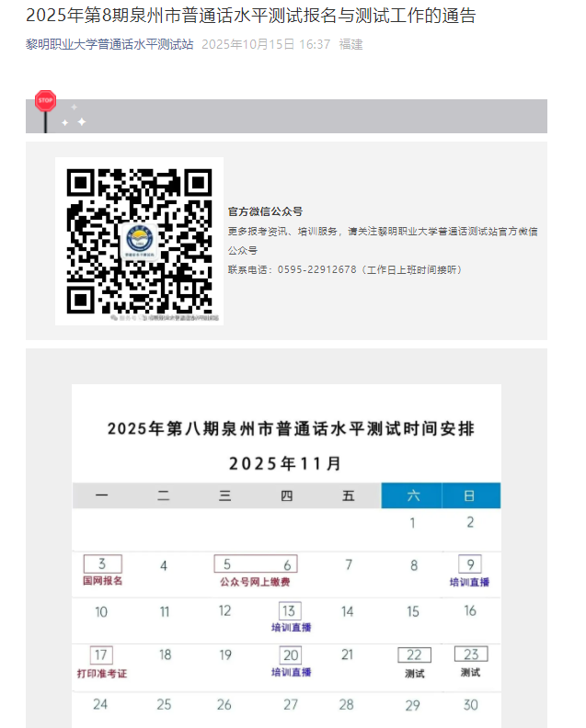Click November 9 培训直播 date

tap(470, 564)
